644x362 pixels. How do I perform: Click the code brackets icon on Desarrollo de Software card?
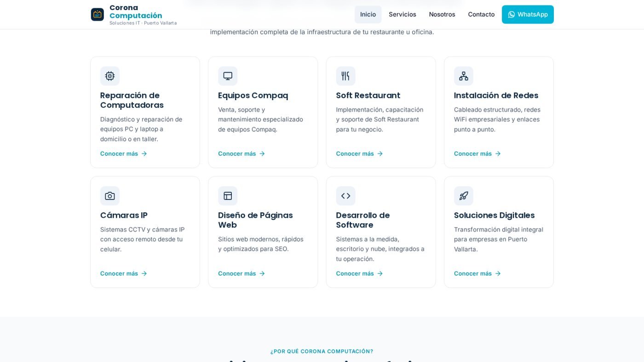click(345, 196)
